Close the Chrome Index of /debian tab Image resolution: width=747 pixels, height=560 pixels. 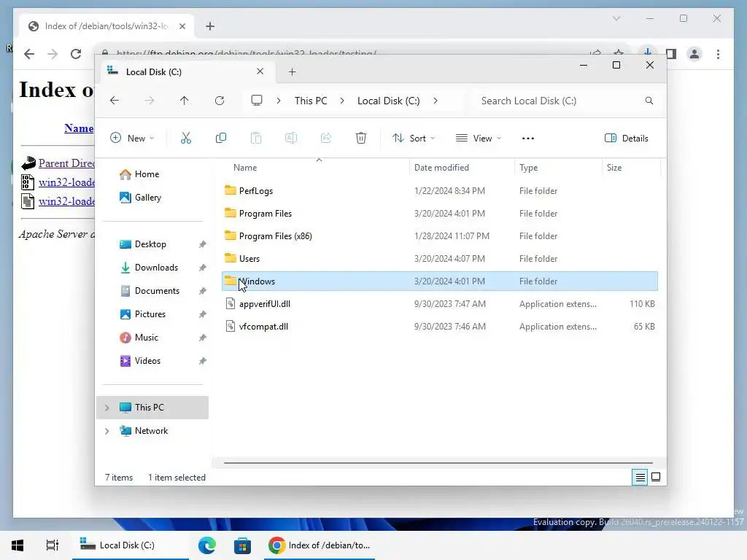point(182,26)
